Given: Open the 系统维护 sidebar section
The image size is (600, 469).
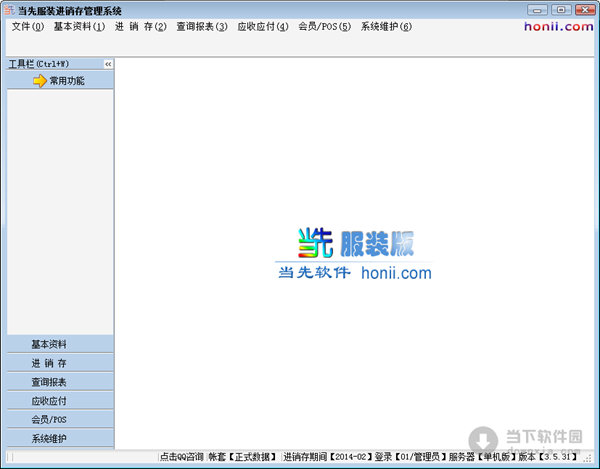Looking at the screenshot, I should coord(60,438).
